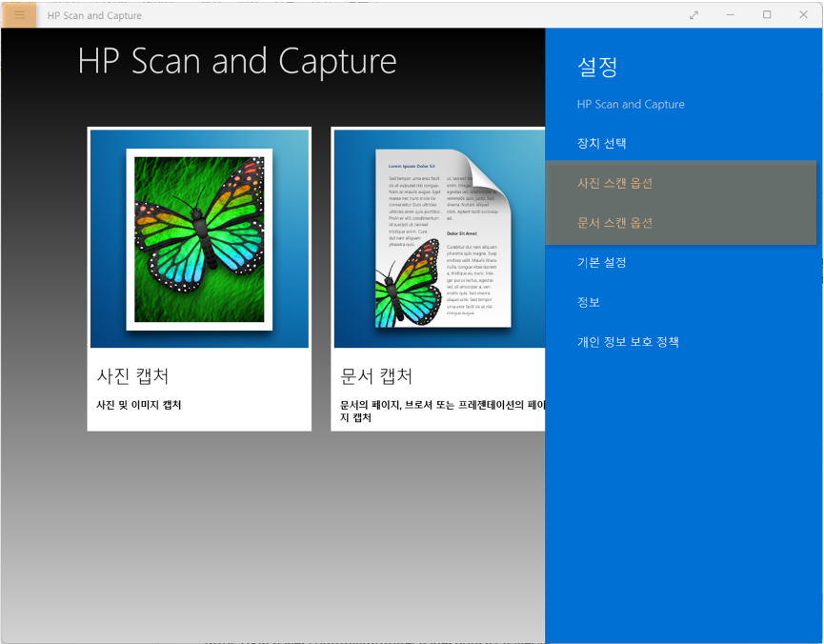The width and height of the screenshot is (824, 644).
Task: Click the large HP Scan and Capture heading
Action: coord(237,61)
